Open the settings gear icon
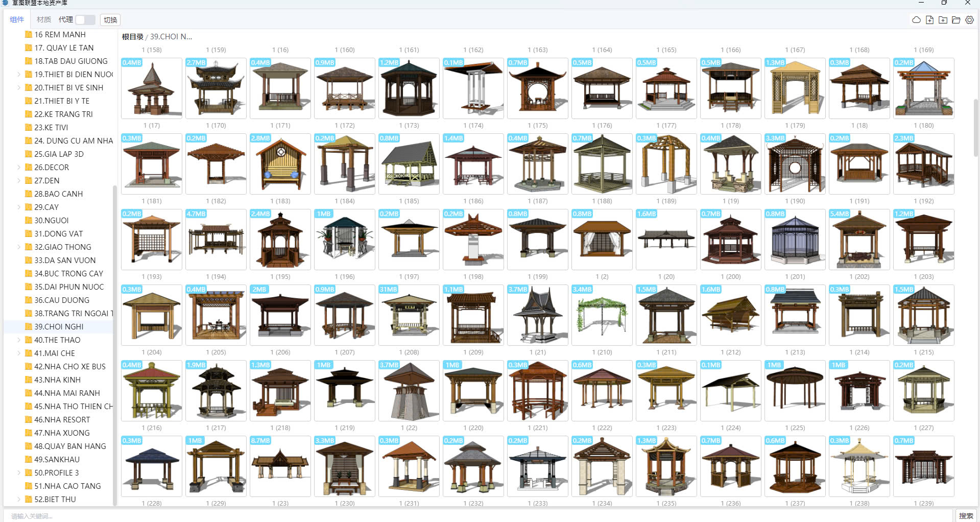This screenshot has height=522, width=980. [969, 20]
